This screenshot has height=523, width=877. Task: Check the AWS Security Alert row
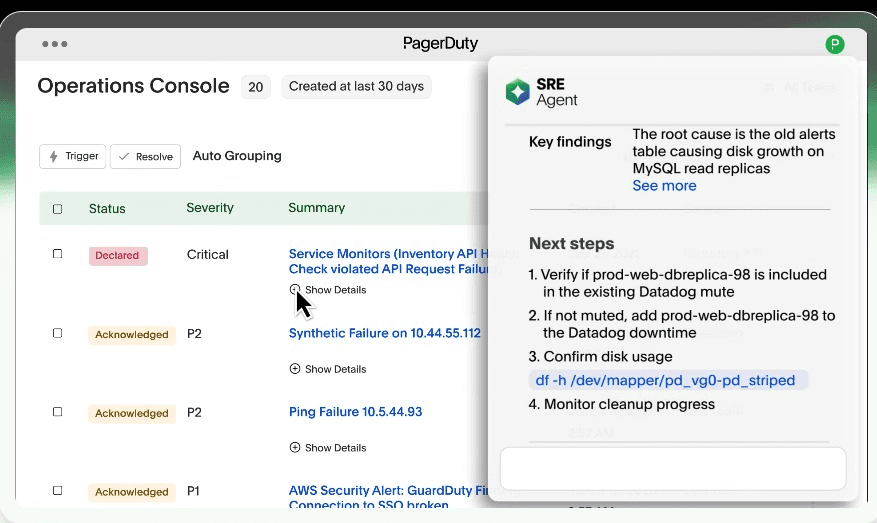(x=57, y=491)
